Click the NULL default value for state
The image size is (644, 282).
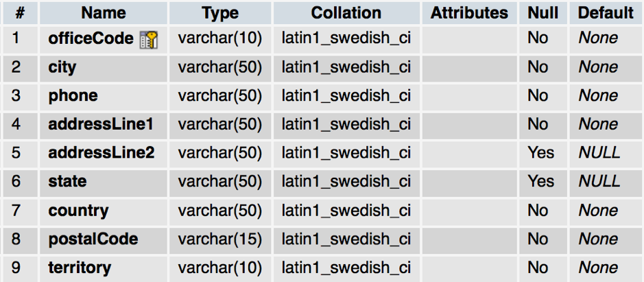coord(599,181)
